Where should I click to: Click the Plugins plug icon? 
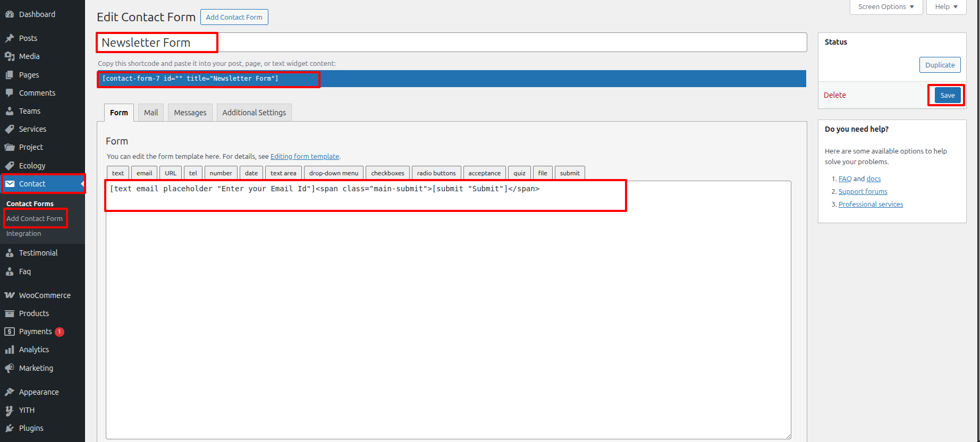point(10,428)
